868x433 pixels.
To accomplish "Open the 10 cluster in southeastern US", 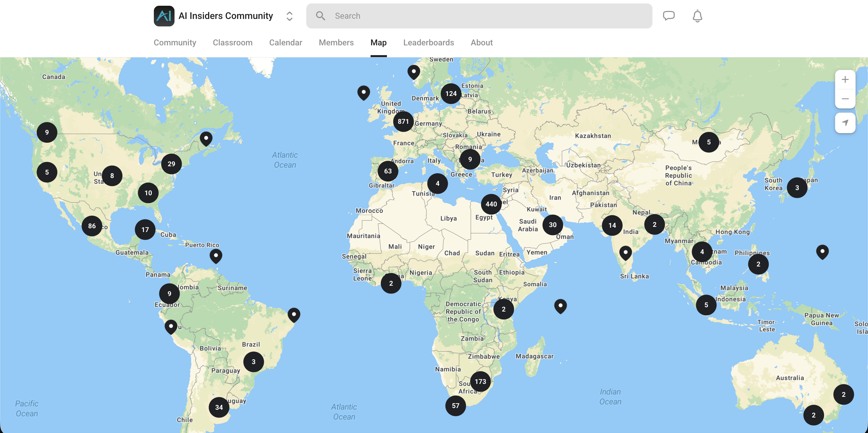I will pyautogui.click(x=148, y=193).
